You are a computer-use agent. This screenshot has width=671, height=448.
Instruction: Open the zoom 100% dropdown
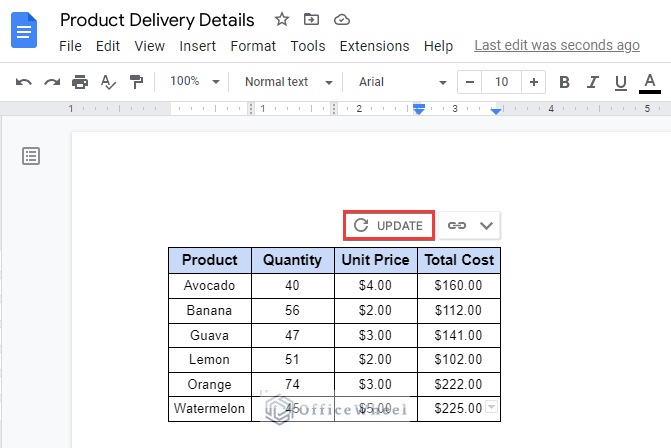click(x=195, y=81)
